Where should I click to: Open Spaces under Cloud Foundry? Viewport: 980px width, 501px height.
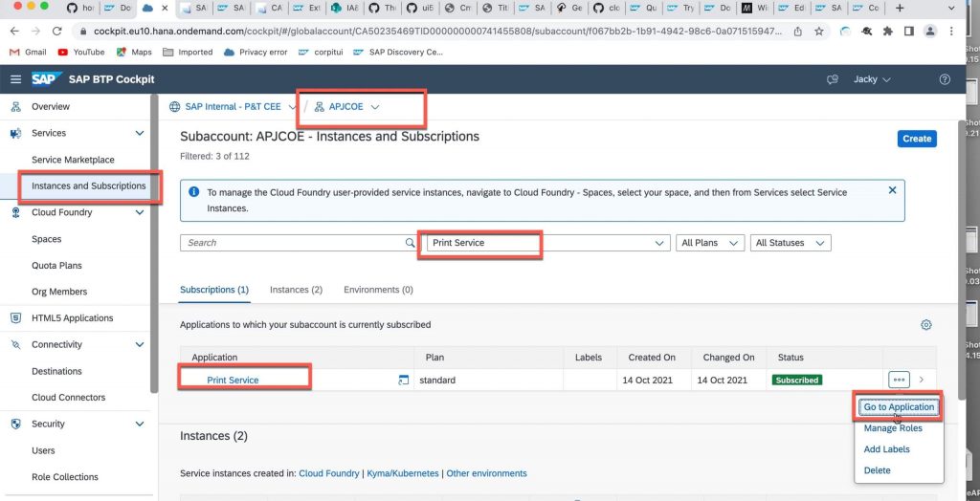(47, 239)
